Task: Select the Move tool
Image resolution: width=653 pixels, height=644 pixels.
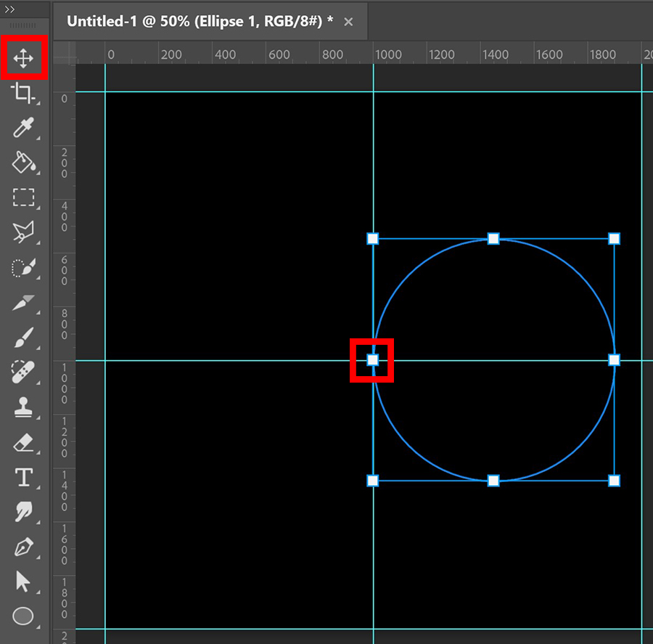Action: (23, 58)
